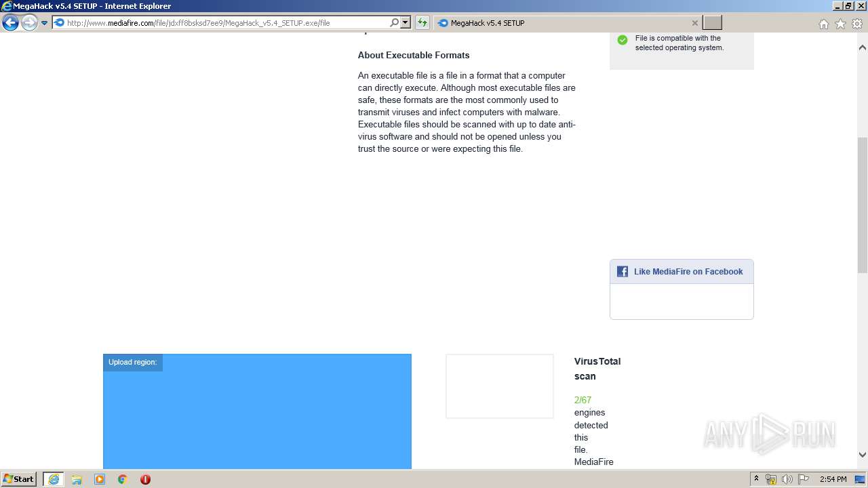Image resolution: width=868 pixels, height=488 pixels.
Task: Launch Google Chrome from the taskbar
Action: click(x=123, y=479)
